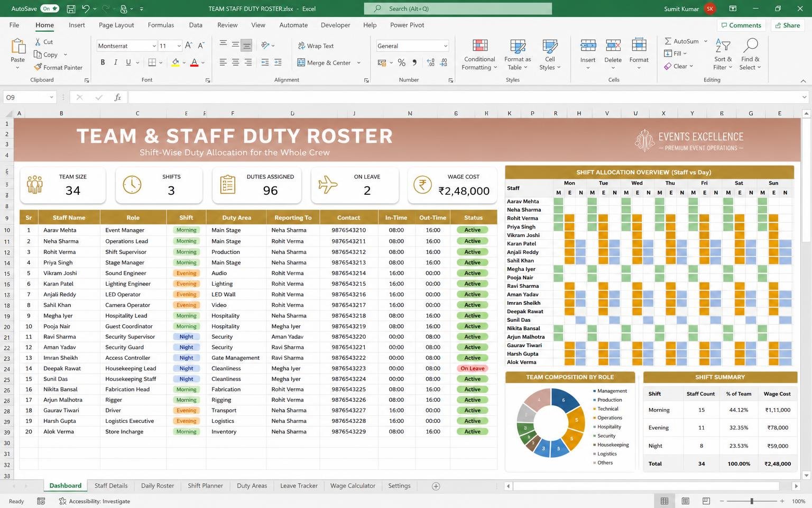Open the Staff Details sheet tab
812x508 pixels.
tap(111, 486)
